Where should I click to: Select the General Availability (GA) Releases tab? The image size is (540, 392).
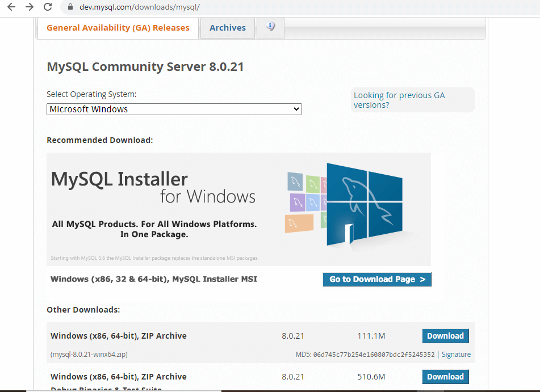tap(118, 27)
